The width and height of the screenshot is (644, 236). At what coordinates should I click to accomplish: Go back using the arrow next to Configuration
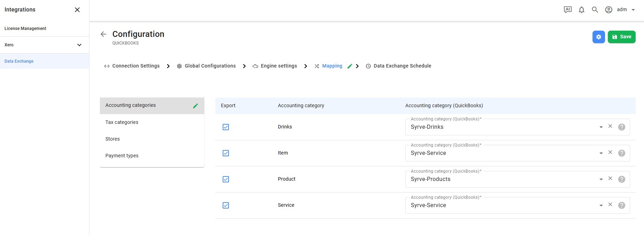tap(103, 34)
